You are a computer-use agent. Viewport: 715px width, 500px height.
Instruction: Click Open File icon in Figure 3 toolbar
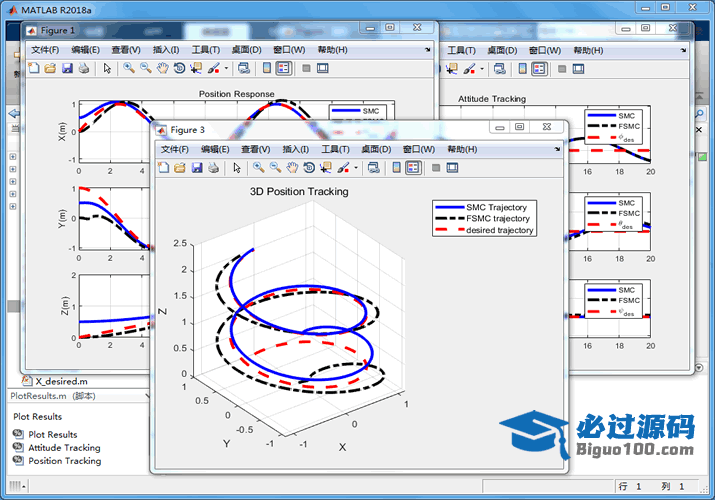(x=180, y=168)
